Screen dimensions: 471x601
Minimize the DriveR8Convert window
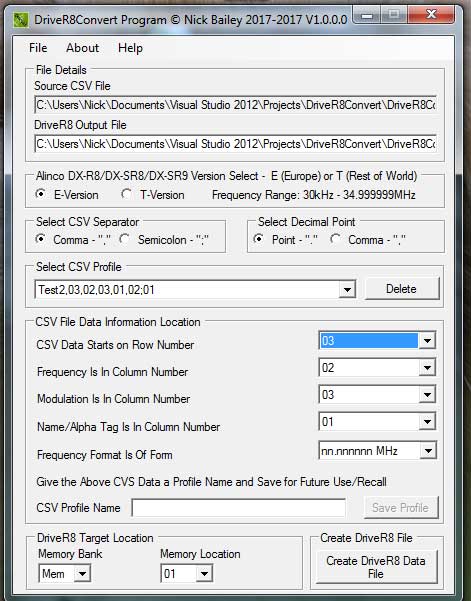click(x=367, y=15)
